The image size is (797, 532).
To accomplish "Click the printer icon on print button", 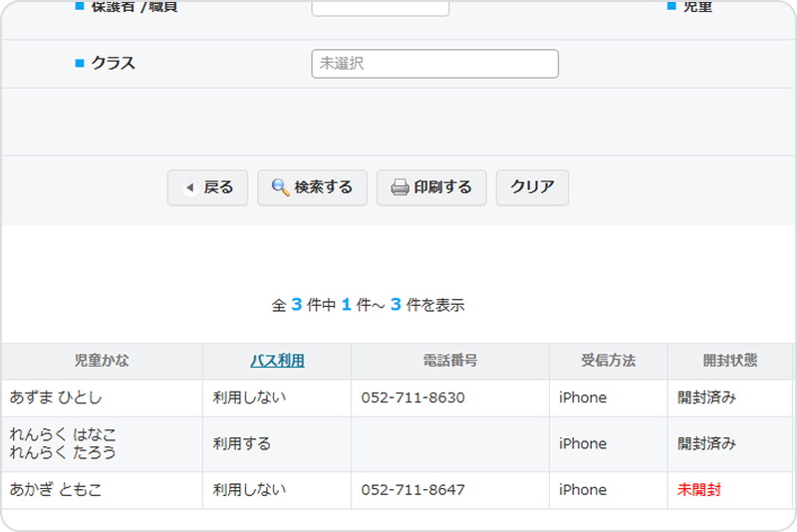I will tap(399, 187).
